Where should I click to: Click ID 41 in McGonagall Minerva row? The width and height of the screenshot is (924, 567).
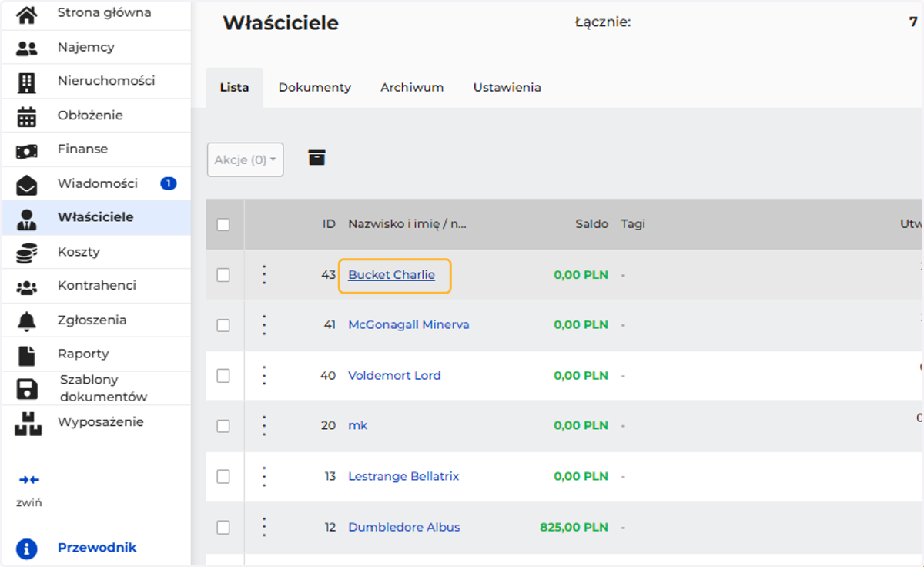tap(330, 325)
